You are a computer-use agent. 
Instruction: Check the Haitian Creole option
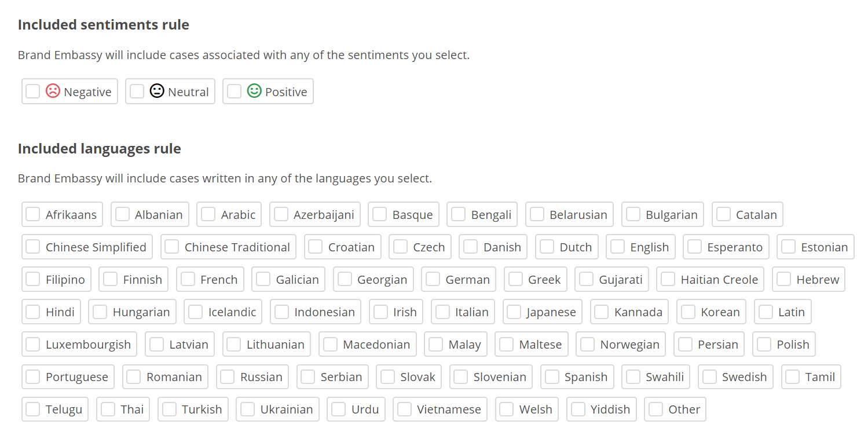668,279
